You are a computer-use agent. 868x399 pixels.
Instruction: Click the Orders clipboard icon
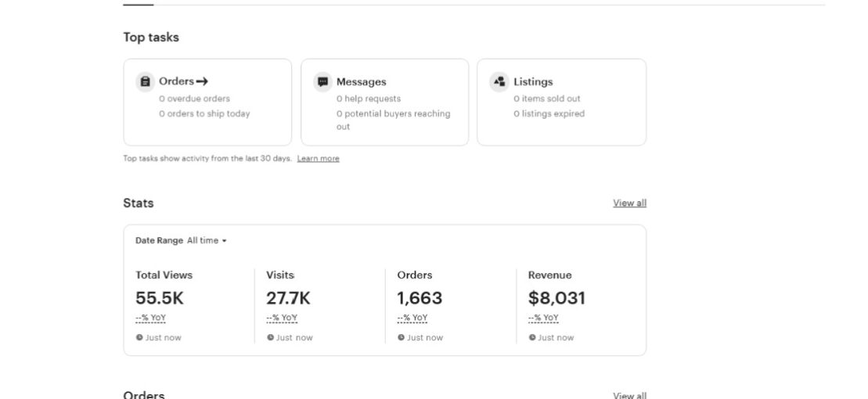(x=145, y=81)
